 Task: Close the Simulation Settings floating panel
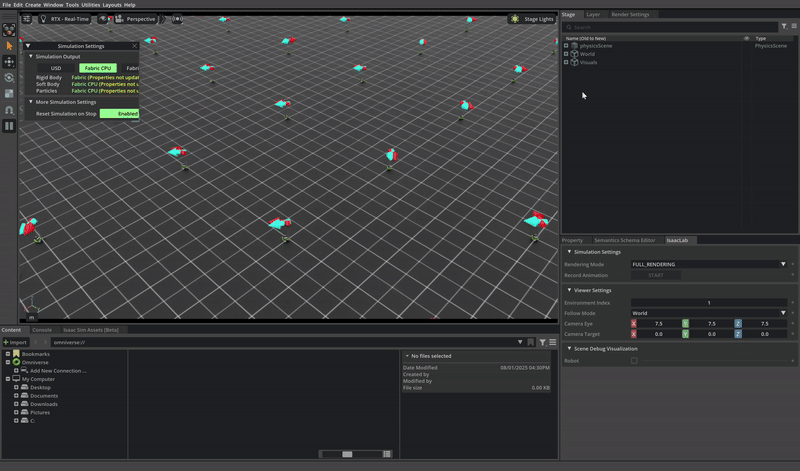(135, 46)
